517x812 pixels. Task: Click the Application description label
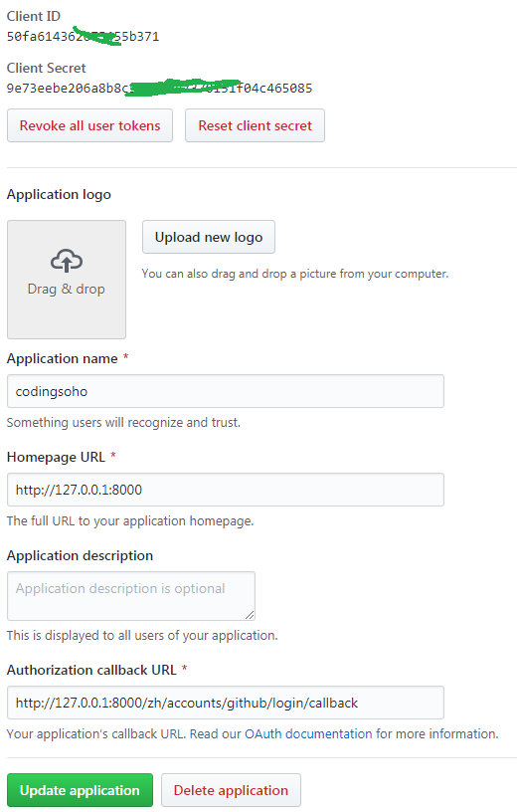pyautogui.click(x=80, y=555)
